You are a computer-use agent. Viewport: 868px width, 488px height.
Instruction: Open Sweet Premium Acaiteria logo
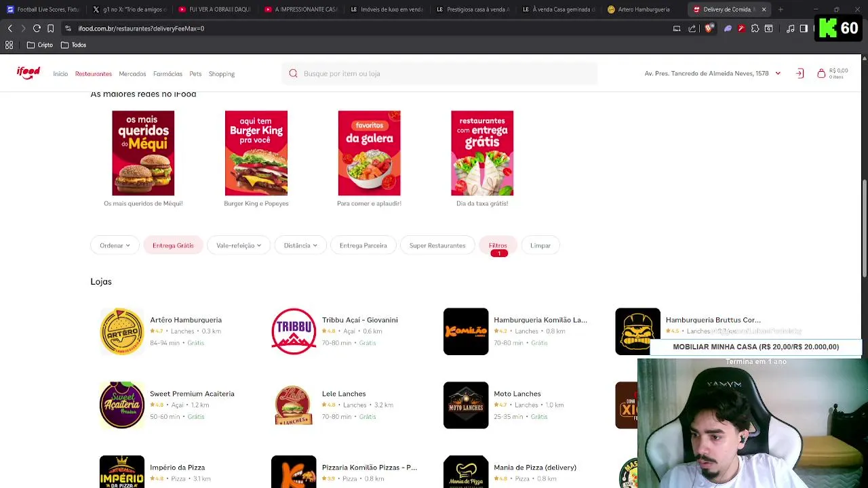(x=122, y=405)
